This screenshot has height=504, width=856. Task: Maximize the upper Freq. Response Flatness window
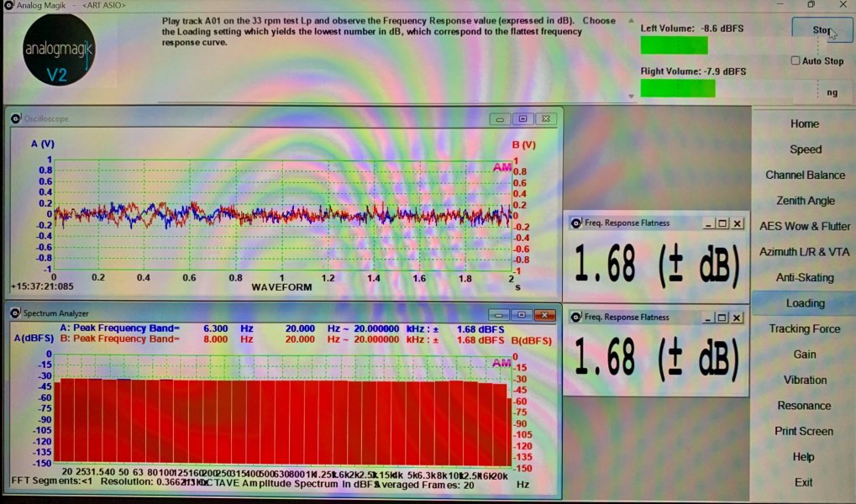pyautogui.click(x=722, y=223)
